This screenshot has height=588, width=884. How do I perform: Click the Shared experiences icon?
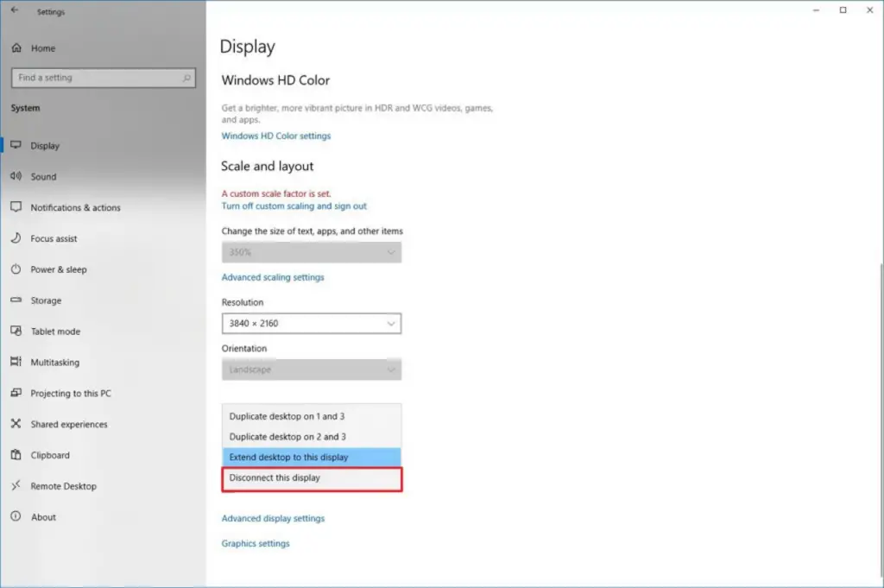[16, 423]
